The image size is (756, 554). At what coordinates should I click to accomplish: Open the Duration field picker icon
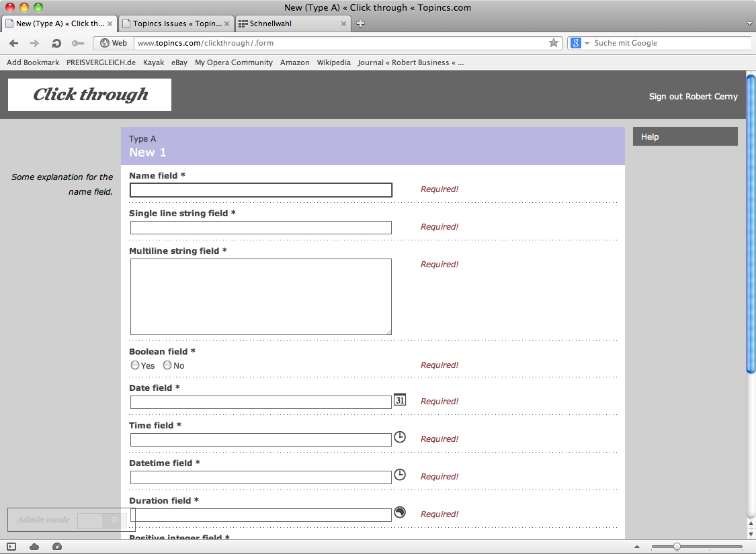click(x=400, y=512)
